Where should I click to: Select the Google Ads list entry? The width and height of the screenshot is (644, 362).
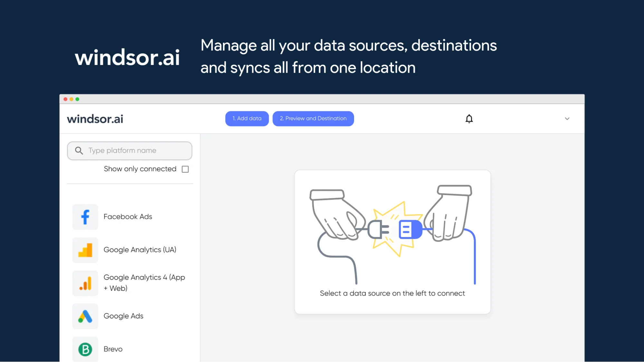(x=123, y=316)
